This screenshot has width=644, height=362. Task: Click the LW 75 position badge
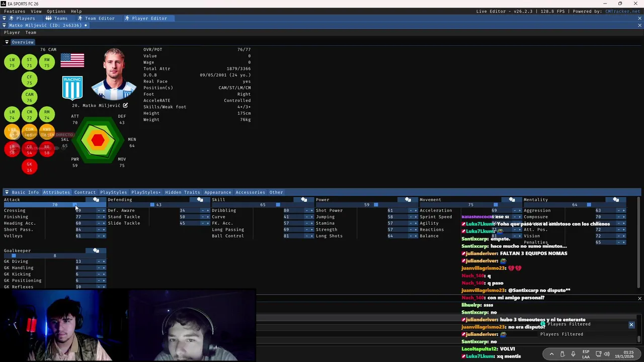tap(12, 62)
